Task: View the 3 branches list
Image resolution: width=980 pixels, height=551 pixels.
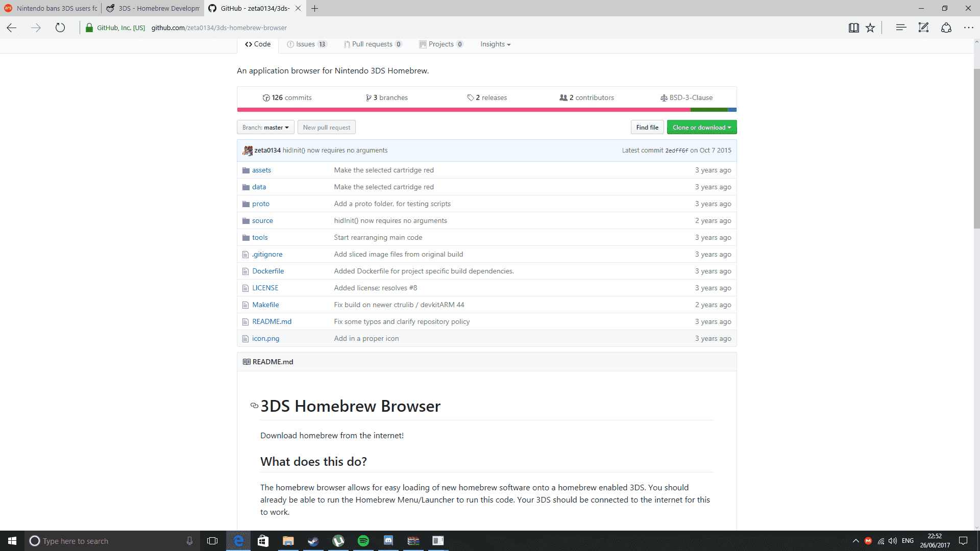Action: coord(387,98)
